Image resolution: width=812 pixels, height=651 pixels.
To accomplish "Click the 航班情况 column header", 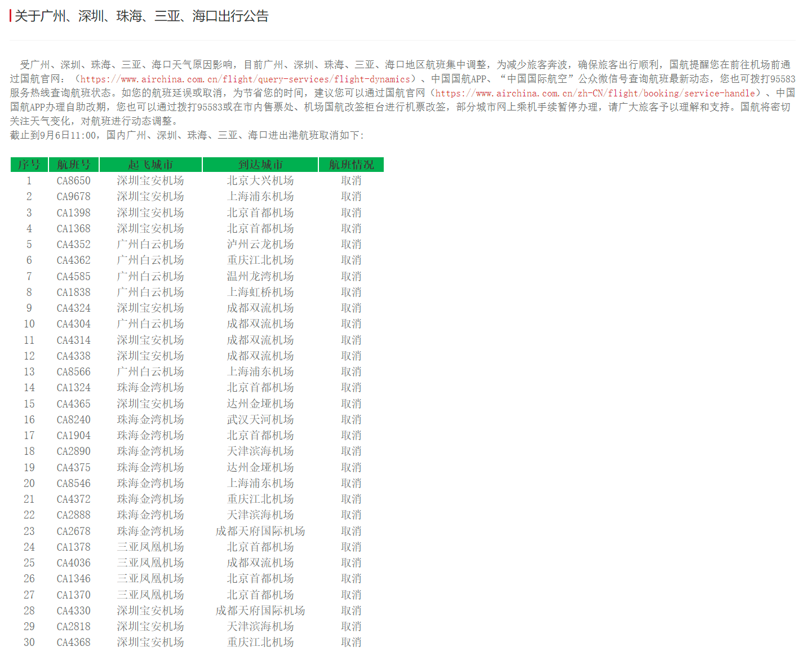I will pyautogui.click(x=351, y=165).
